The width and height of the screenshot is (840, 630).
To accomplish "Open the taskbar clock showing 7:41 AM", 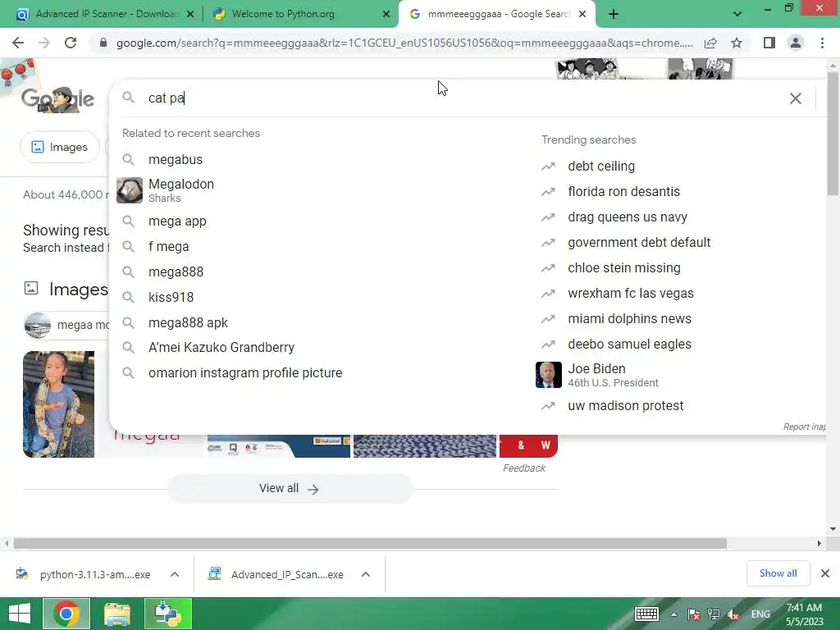I will point(804,614).
